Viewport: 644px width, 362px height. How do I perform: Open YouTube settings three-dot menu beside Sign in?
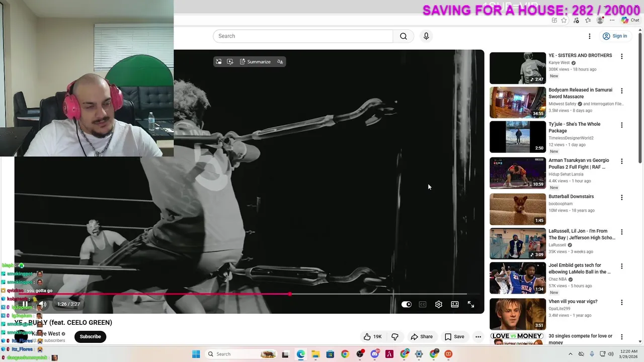(x=590, y=36)
